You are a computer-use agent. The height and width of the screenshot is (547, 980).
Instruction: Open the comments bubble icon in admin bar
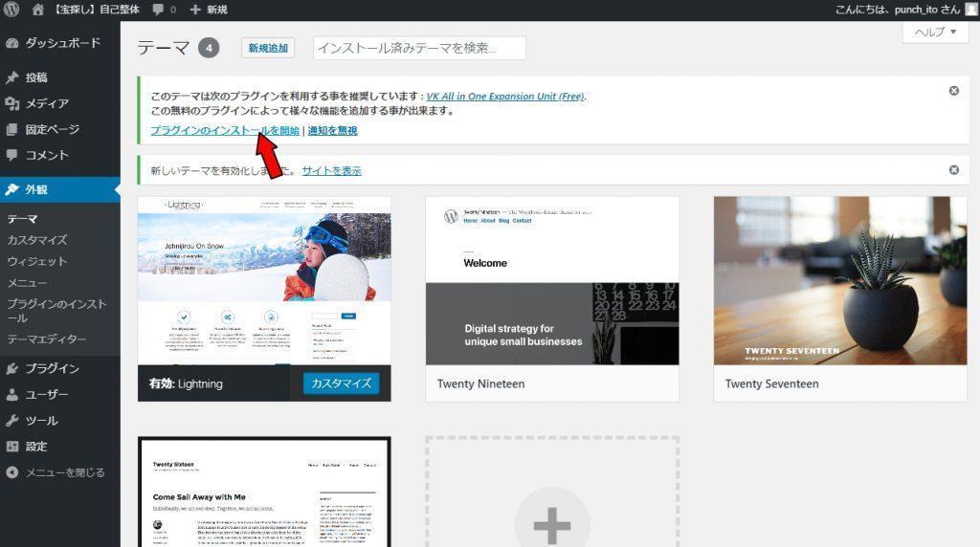pos(158,10)
